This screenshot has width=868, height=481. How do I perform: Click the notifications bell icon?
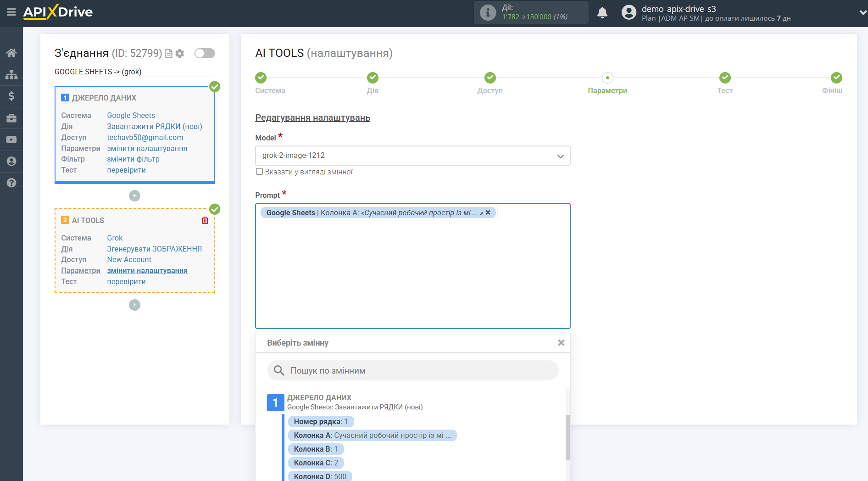tap(602, 13)
